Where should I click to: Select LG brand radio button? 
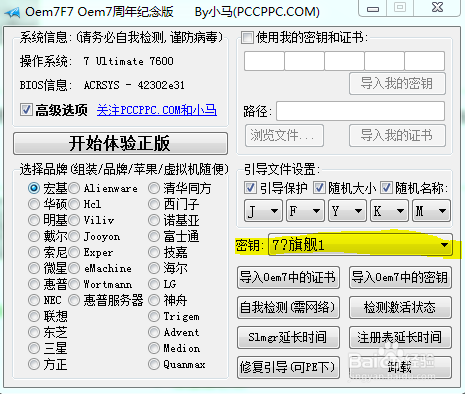[x=154, y=284]
